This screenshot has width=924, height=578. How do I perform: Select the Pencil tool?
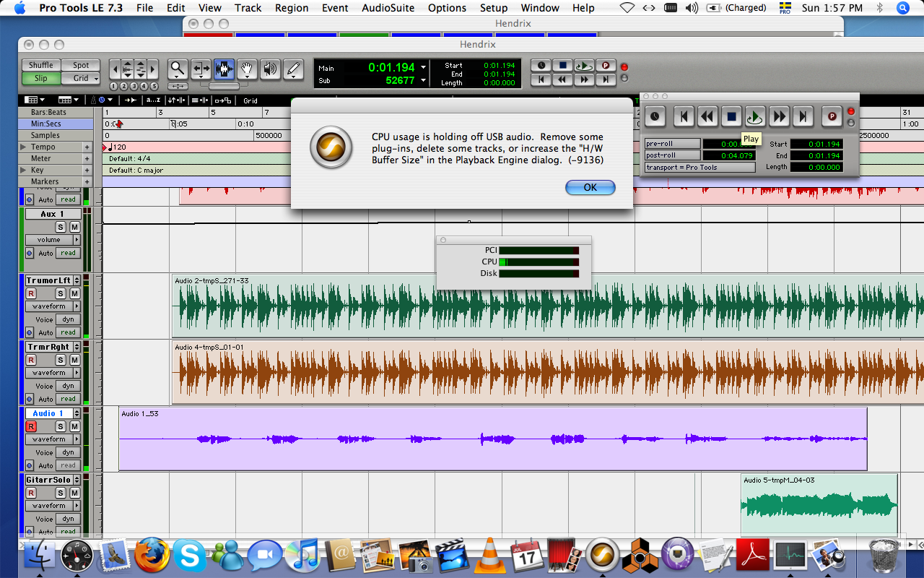293,69
